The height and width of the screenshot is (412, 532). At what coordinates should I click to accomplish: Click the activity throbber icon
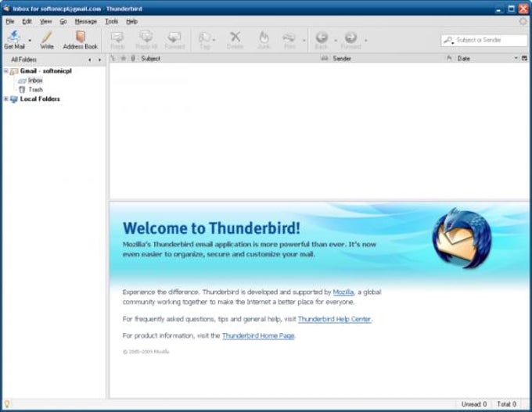(523, 21)
